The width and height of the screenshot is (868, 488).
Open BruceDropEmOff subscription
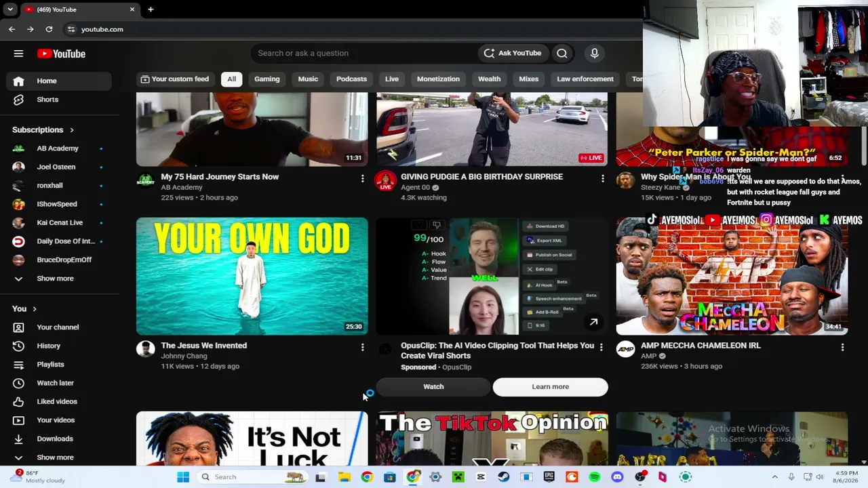[x=59, y=260]
